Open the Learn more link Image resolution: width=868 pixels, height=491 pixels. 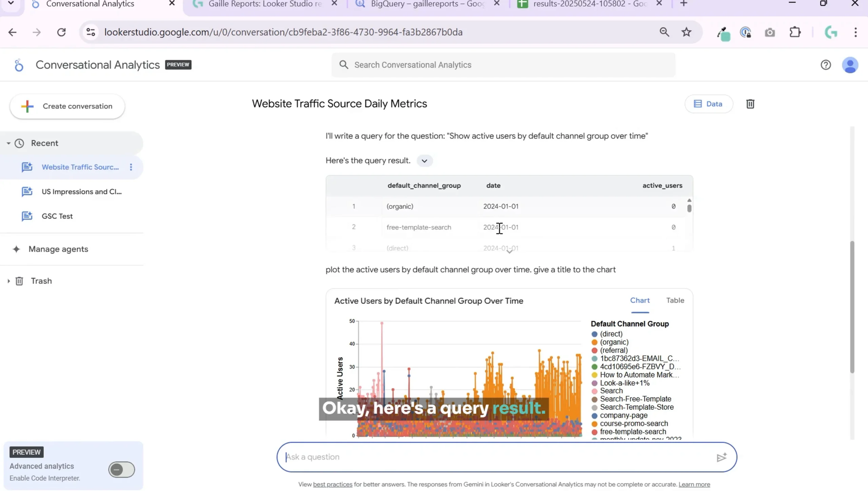pyautogui.click(x=694, y=485)
